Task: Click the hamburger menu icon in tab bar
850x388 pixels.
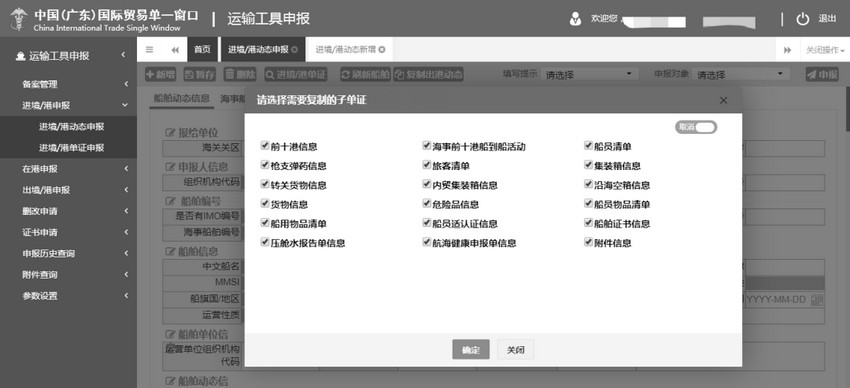Action: 149,50
